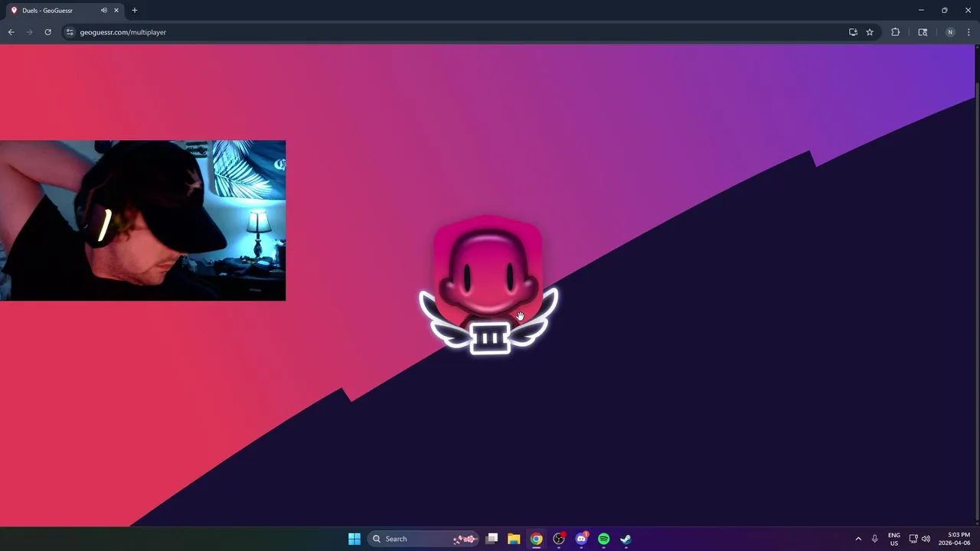980x551 pixels.
Task: Click the taskbar Search box
Action: coord(423,539)
